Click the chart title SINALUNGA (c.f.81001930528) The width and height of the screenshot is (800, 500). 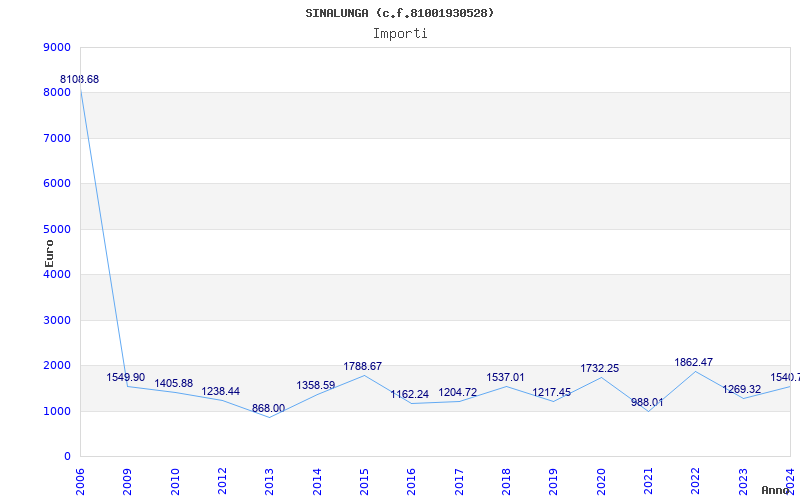(x=399, y=13)
